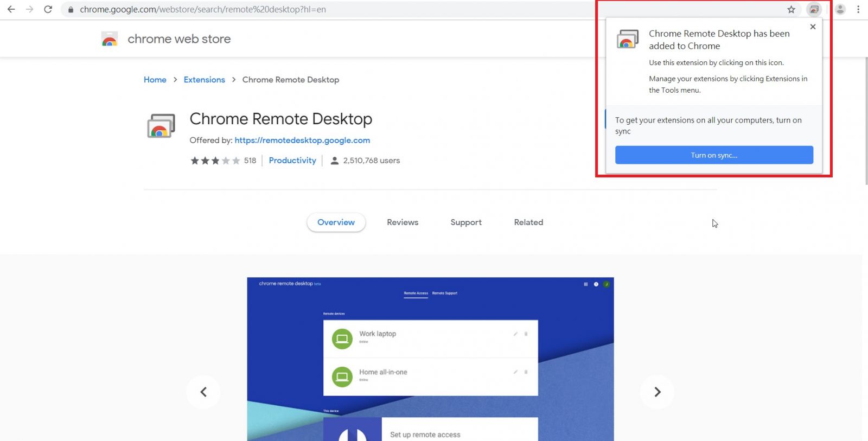This screenshot has height=441, width=868.
Task: Click the Chrome Remote Desktop breadcrumb text
Action: point(291,80)
